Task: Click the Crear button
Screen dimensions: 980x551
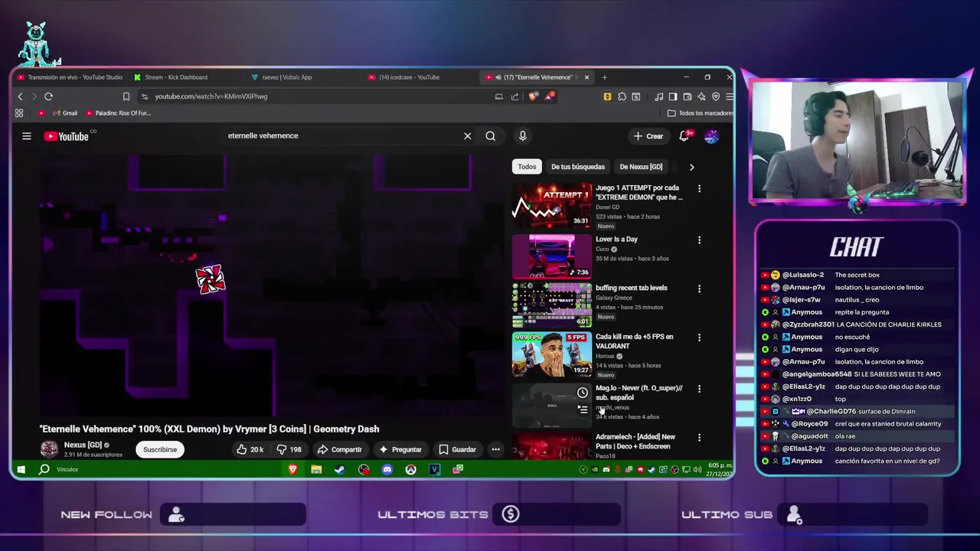Action: pyautogui.click(x=648, y=136)
